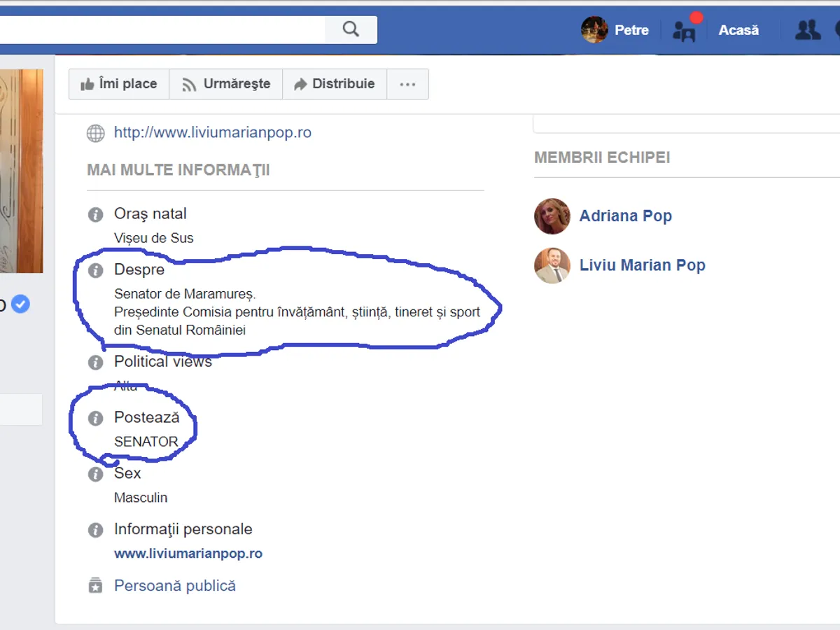
Task: Open the friend requests icon
Action: pos(808,30)
